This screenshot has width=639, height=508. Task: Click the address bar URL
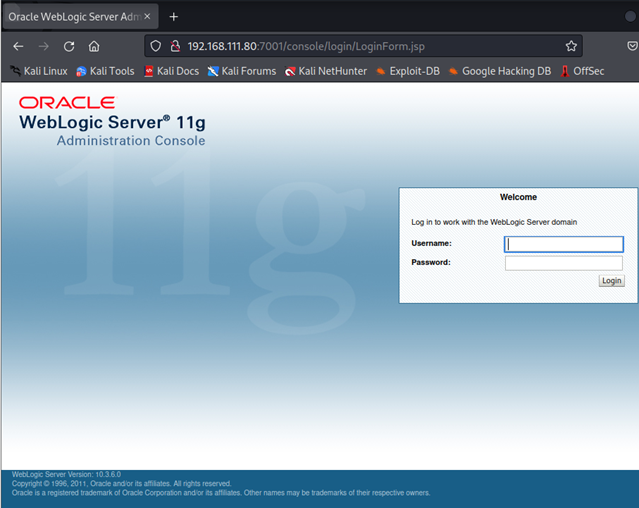click(x=306, y=46)
